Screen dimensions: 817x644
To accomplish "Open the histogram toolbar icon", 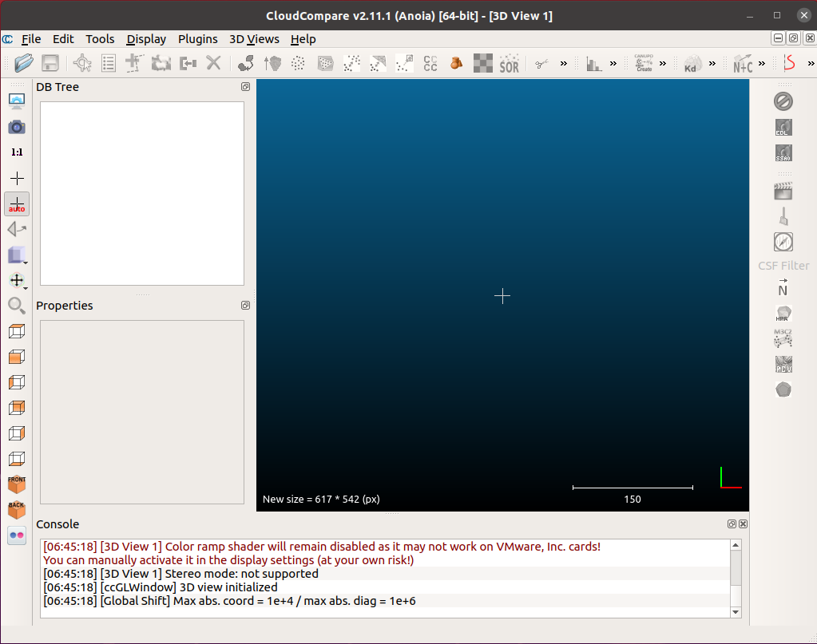I will pyautogui.click(x=593, y=64).
